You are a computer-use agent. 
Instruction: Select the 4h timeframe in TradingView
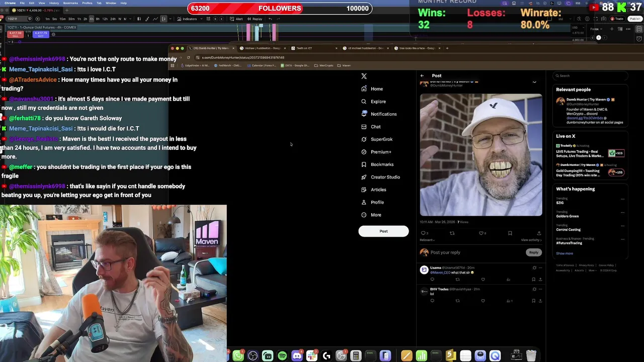point(92,19)
